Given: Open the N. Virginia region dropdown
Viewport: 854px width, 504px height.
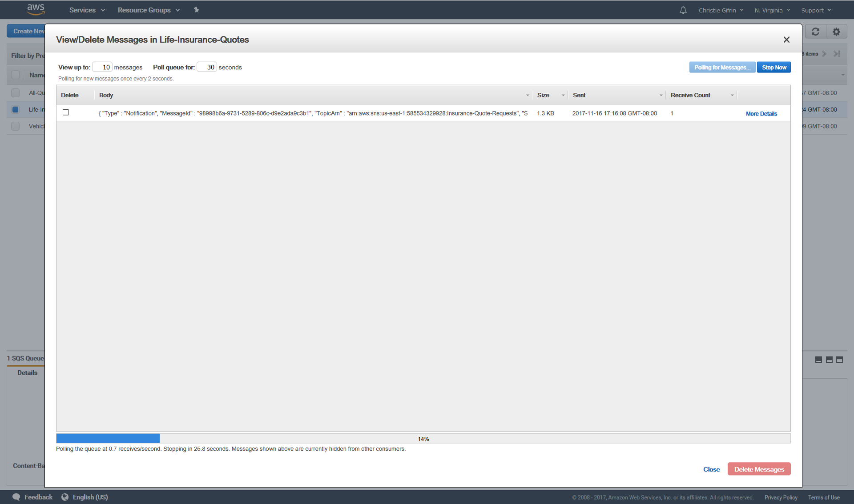Looking at the screenshot, I should 772,10.
